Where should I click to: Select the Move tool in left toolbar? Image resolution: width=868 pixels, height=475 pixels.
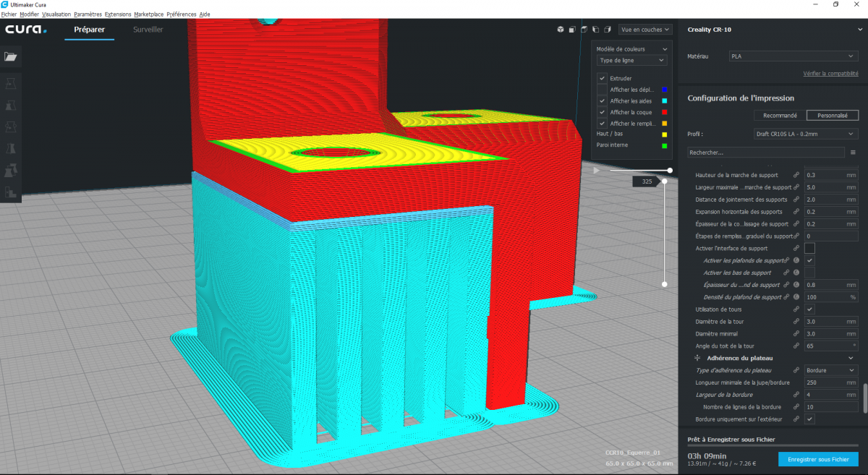11,84
